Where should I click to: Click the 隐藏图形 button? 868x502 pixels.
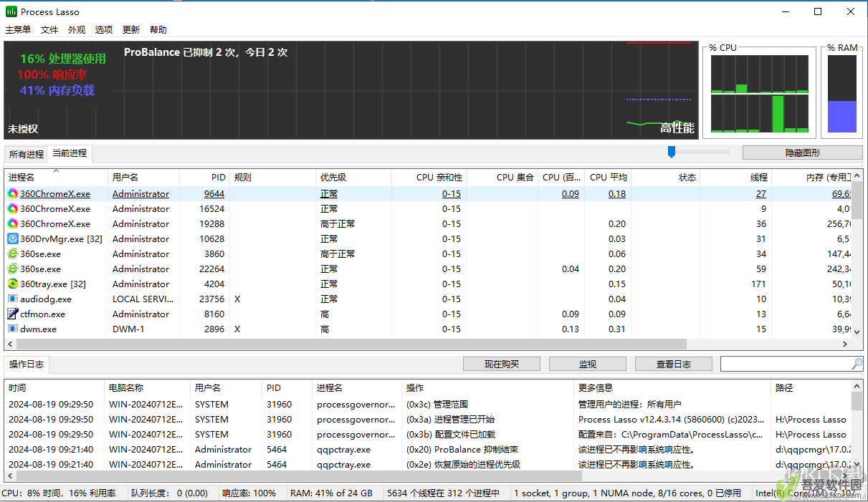(x=802, y=153)
